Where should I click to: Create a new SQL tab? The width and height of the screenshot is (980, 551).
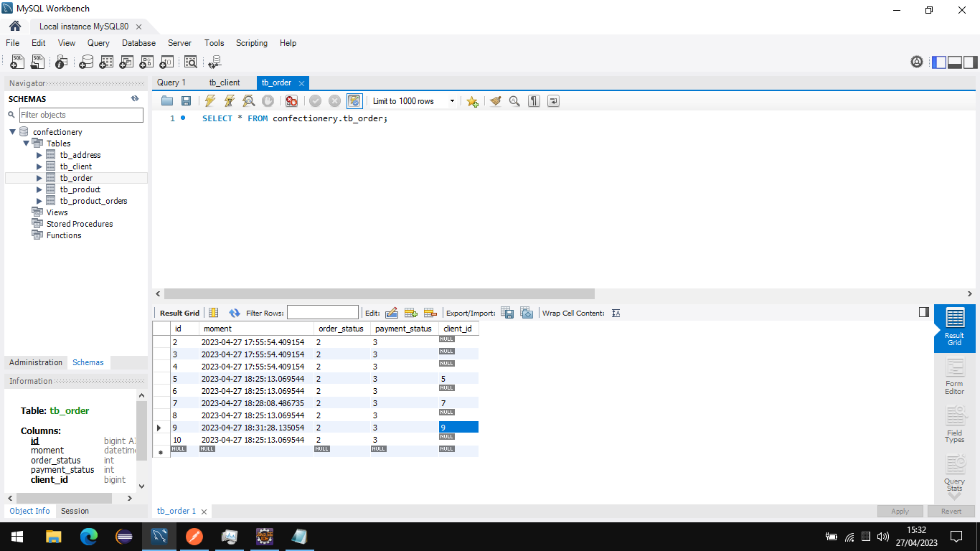[x=17, y=62]
